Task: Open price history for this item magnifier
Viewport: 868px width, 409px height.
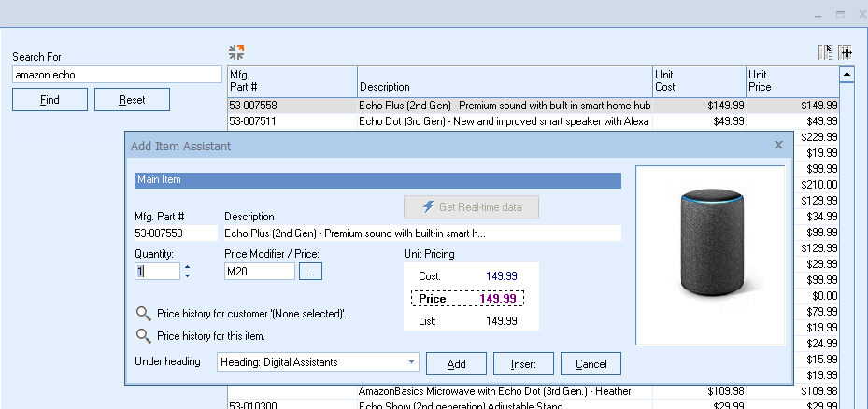Action: click(143, 336)
